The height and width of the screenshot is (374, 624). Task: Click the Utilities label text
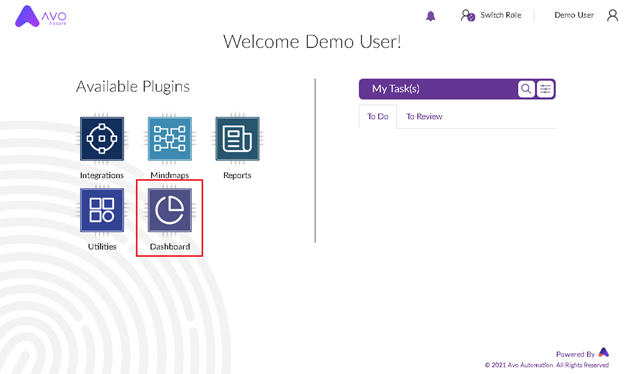tap(102, 247)
